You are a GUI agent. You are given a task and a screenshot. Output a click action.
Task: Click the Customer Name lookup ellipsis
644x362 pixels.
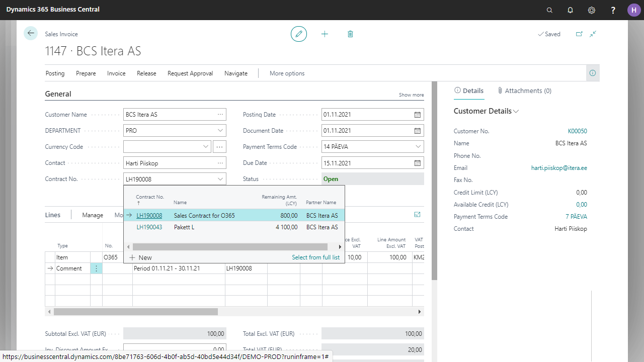(220, 115)
